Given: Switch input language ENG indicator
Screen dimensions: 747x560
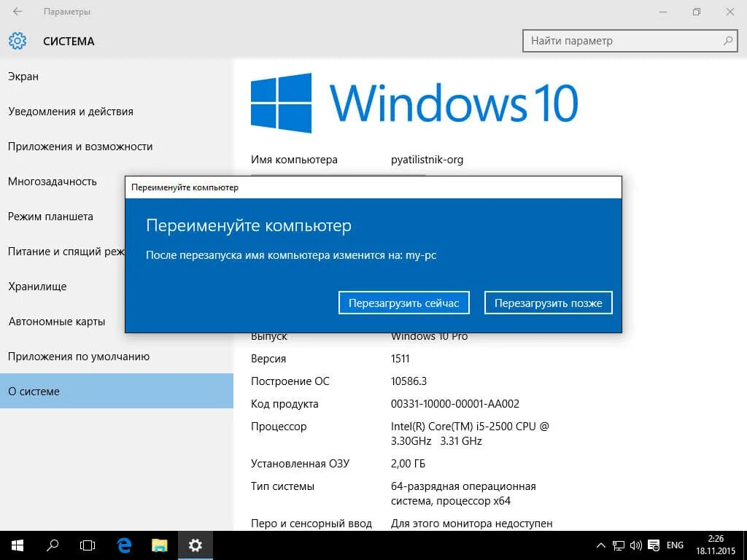Looking at the screenshot, I should coord(675,545).
